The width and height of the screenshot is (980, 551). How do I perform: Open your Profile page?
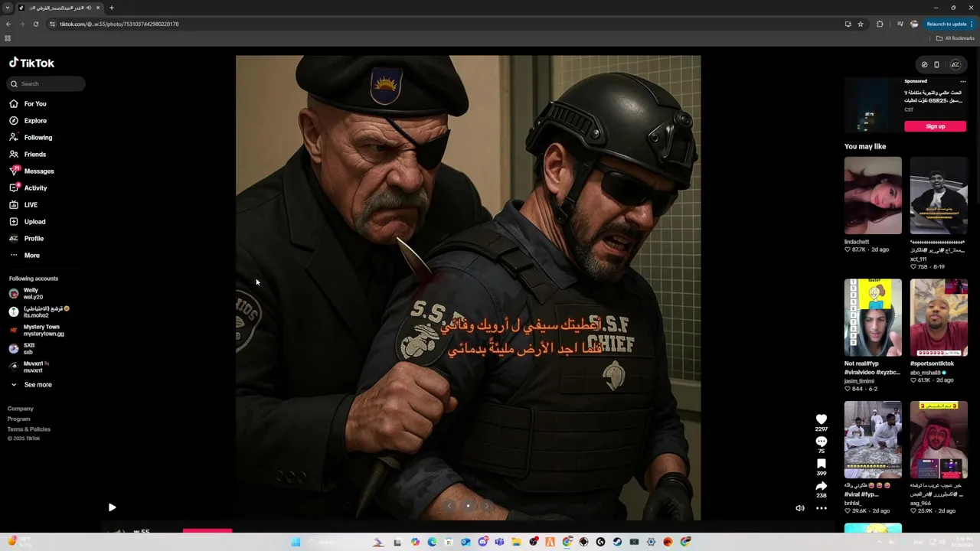27,239
